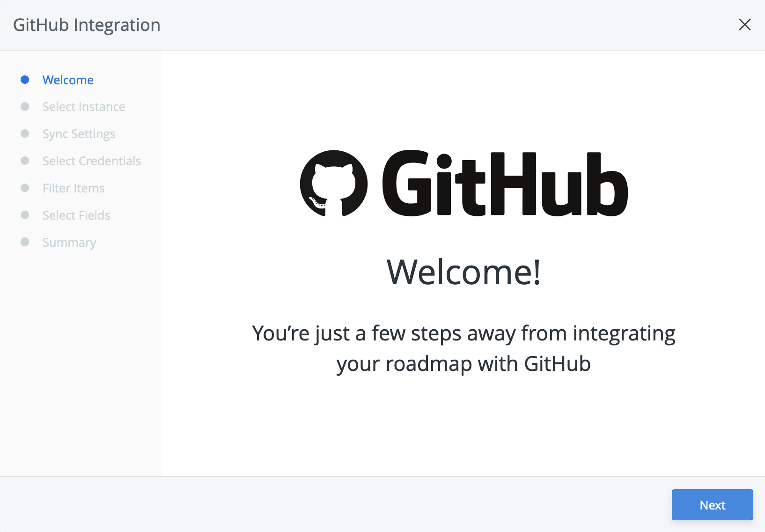765x532 pixels.
Task: Click the Next button
Action: pyautogui.click(x=712, y=505)
